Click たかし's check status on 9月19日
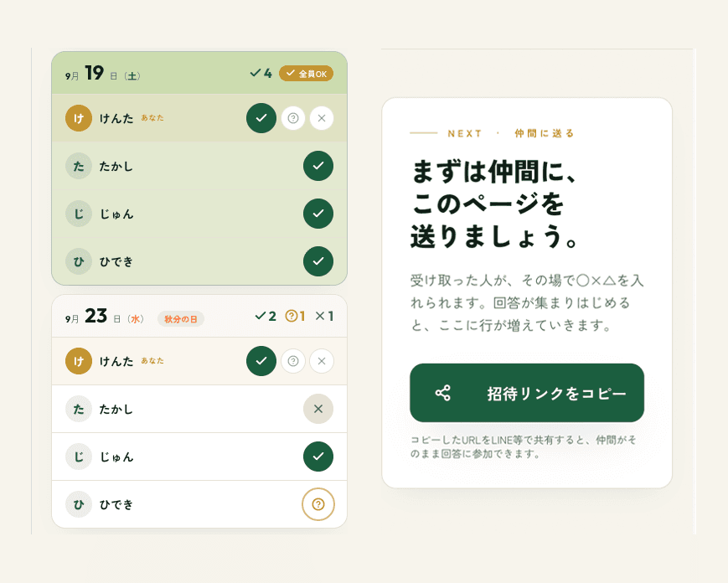This screenshot has width=728, height=583. click(x=318, y=166)
